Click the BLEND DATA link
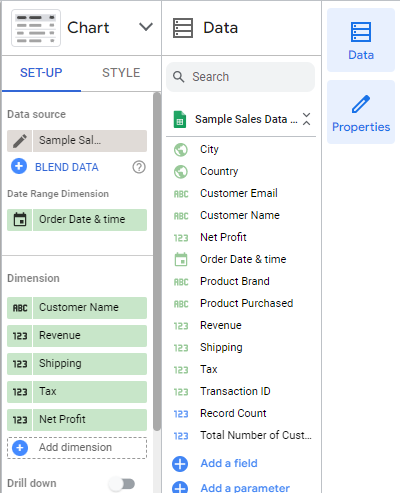 pyautogui.click(x=67, y=167)
